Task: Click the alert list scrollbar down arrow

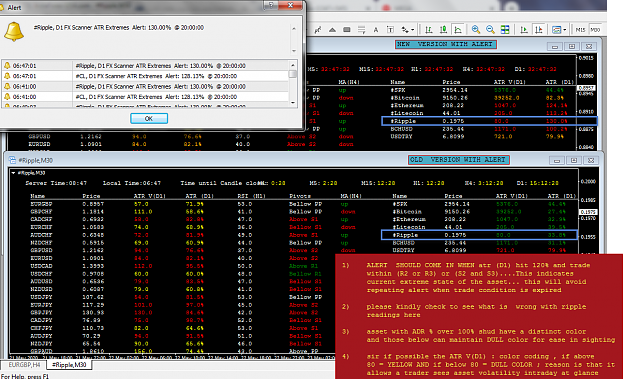Action: pos(293,103)
